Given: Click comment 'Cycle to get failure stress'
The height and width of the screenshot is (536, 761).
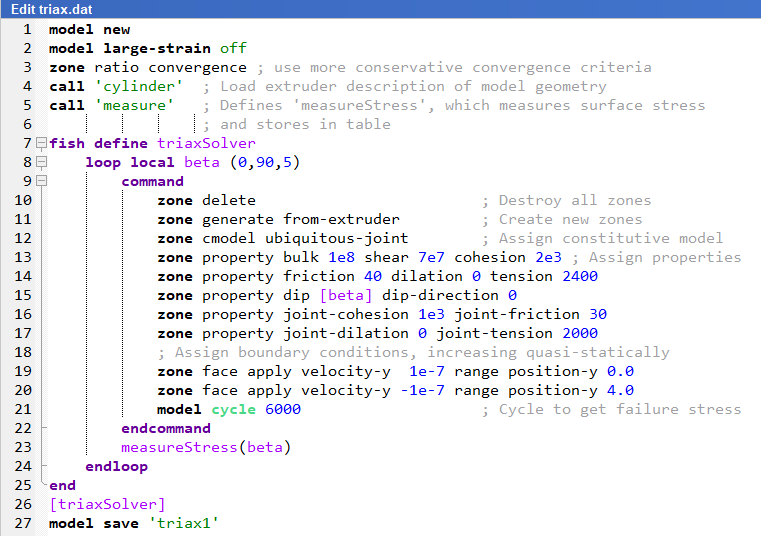Looking at the screenshot, I should point(620,409).
